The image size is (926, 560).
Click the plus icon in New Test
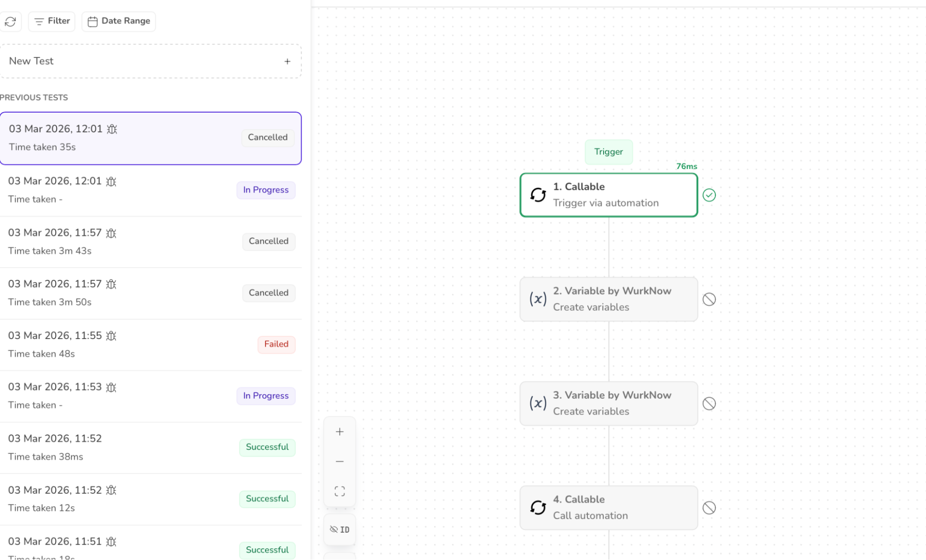(287, 62)
